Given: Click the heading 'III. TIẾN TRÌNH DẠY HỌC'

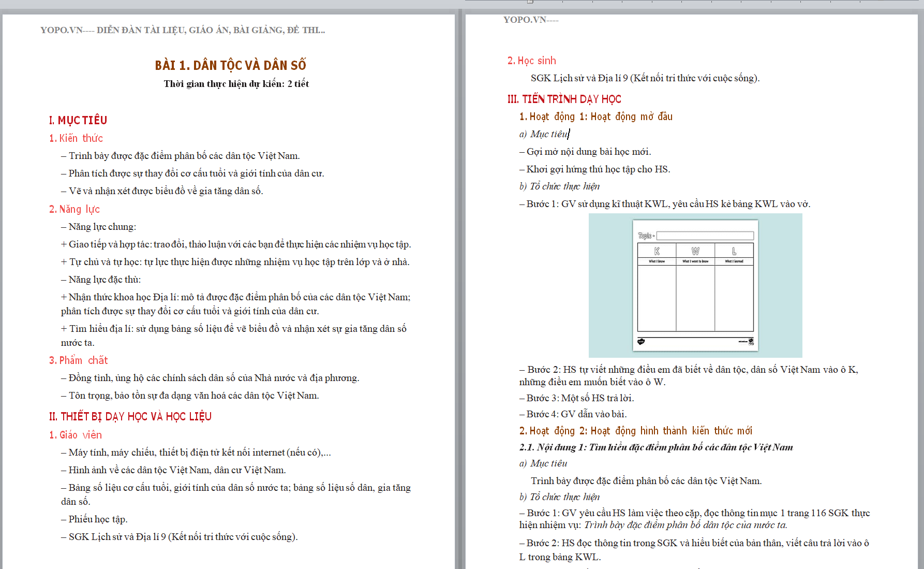Looking at the screenshot, I should click(564, 99).
